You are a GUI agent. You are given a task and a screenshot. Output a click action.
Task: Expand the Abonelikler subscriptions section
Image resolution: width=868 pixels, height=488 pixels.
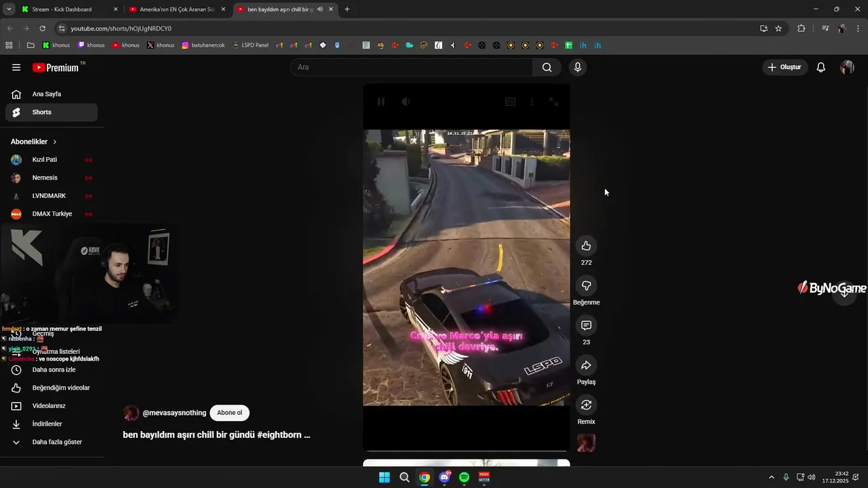point(34,142)
